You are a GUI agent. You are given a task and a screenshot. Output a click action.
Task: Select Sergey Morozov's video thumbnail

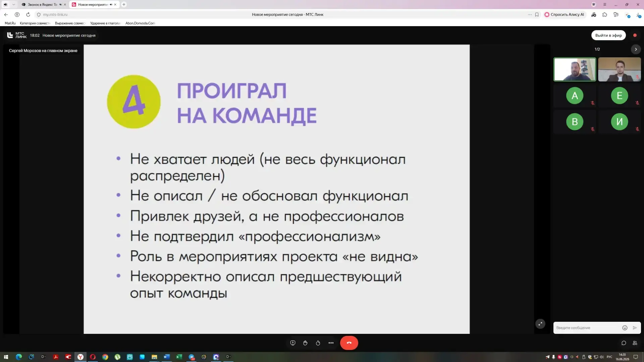[575, 69]
